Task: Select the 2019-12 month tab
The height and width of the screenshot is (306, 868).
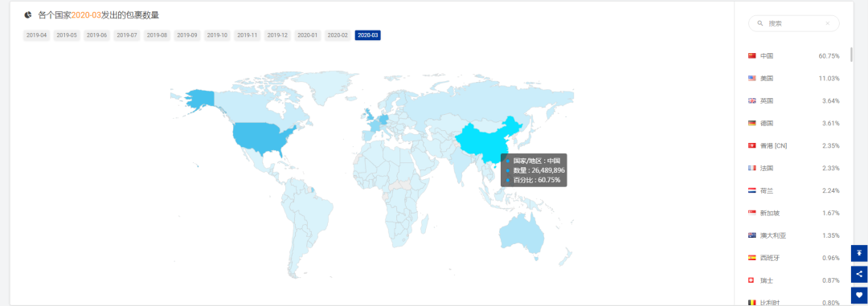Action: point(277,35)
